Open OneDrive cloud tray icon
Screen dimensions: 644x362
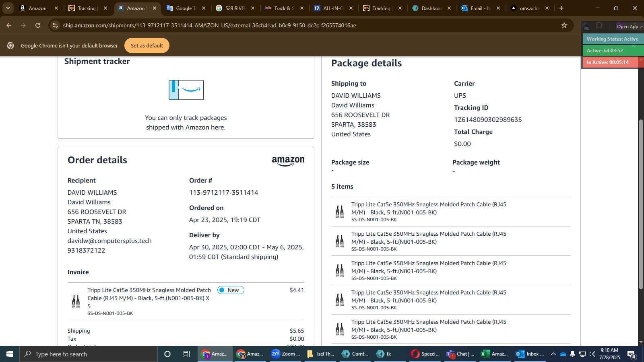(x=563, y=354)
